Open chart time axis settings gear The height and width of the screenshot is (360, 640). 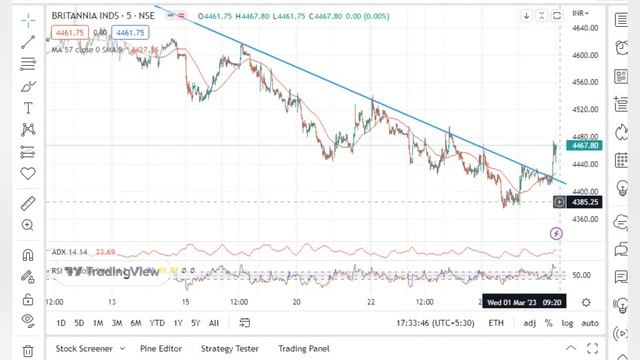(586, 302)
